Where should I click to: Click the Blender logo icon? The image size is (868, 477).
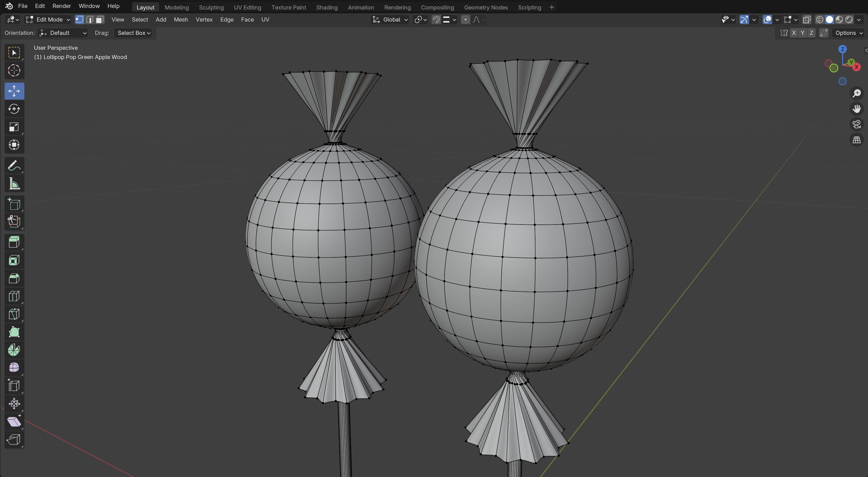click(9, 6)
